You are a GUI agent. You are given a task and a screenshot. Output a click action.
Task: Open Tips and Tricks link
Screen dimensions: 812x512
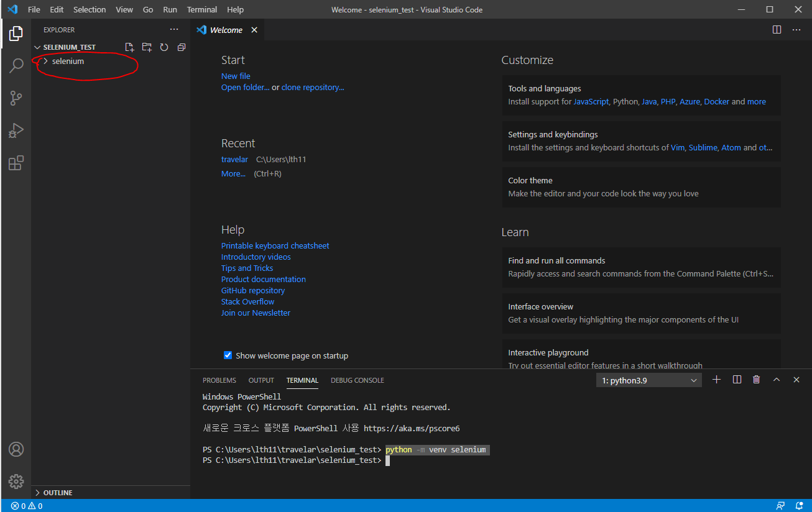coord(247,268)
